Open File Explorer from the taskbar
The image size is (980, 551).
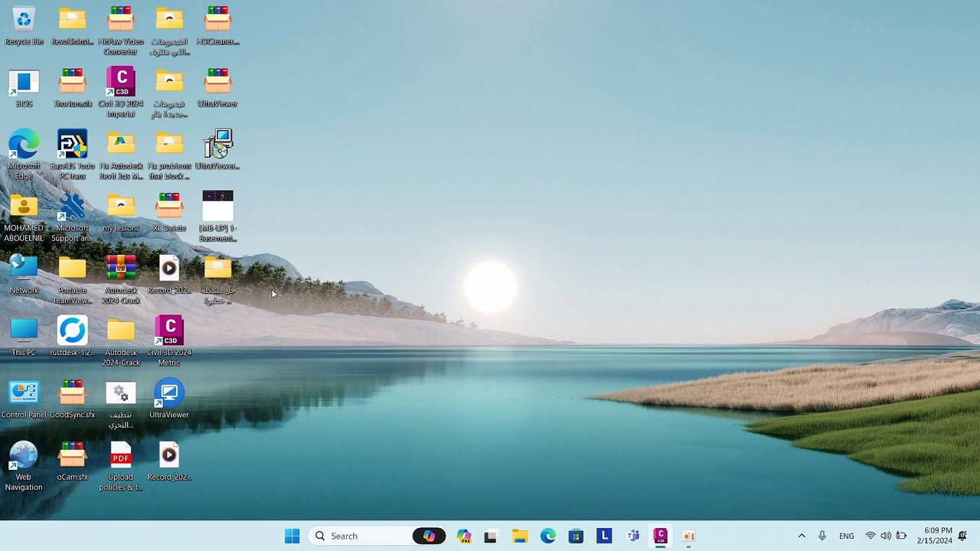(x=520, y=536)
